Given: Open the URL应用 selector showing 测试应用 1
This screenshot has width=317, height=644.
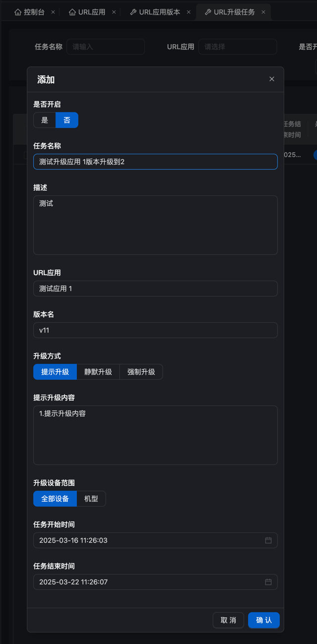Looking at the screenshot, I should [x=156, y=289].
